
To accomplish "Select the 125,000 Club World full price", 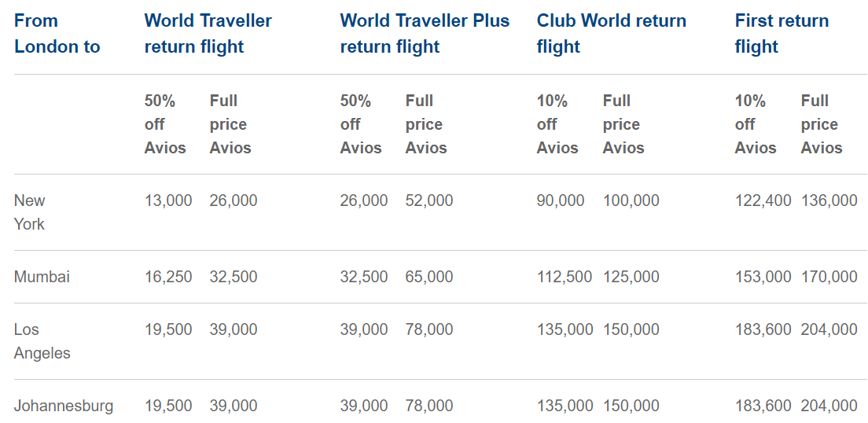I will 631,277.
